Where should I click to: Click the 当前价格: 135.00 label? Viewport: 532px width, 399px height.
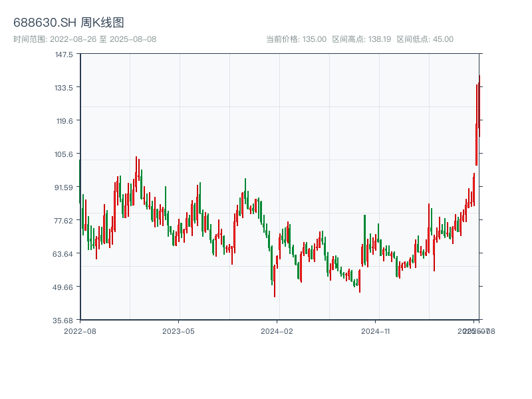(x=296, y=39)
